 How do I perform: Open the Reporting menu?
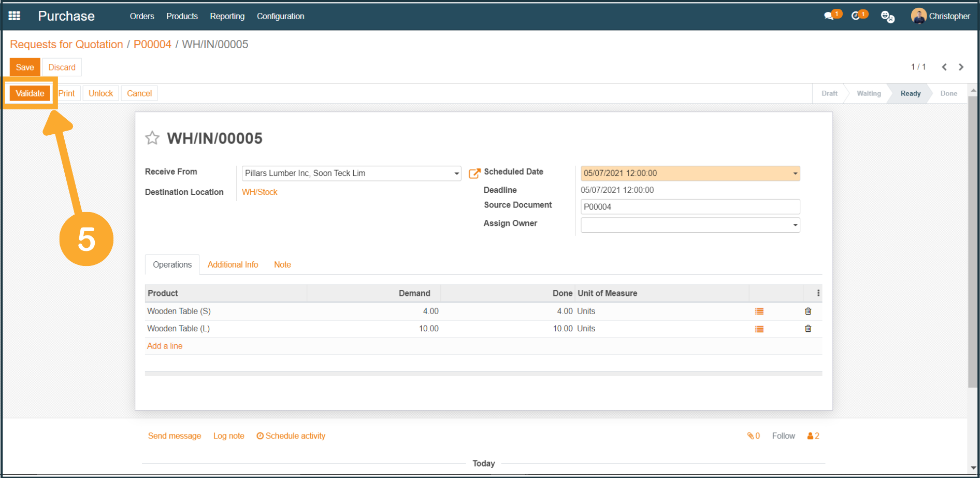(x=227, y=16)
